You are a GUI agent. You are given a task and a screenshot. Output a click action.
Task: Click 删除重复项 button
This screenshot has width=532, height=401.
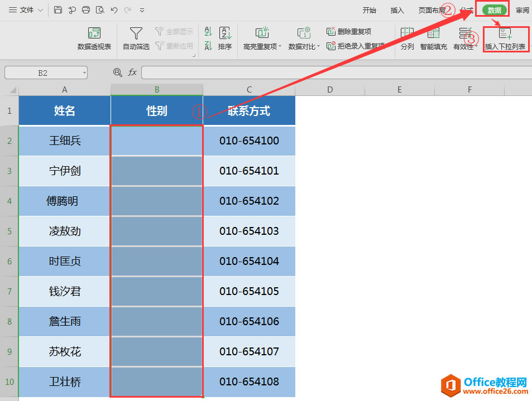[x=349, y=32]
